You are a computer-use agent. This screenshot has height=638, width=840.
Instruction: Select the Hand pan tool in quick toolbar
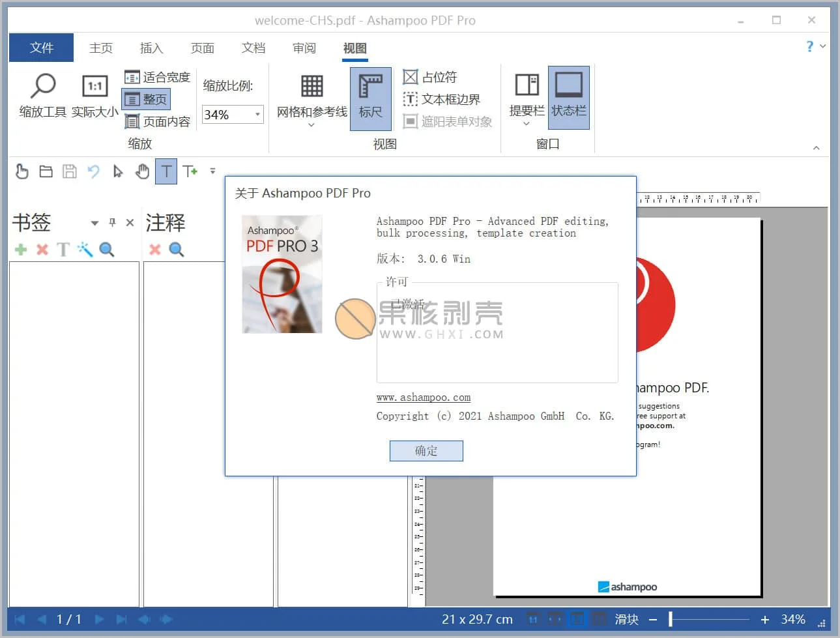142,171
